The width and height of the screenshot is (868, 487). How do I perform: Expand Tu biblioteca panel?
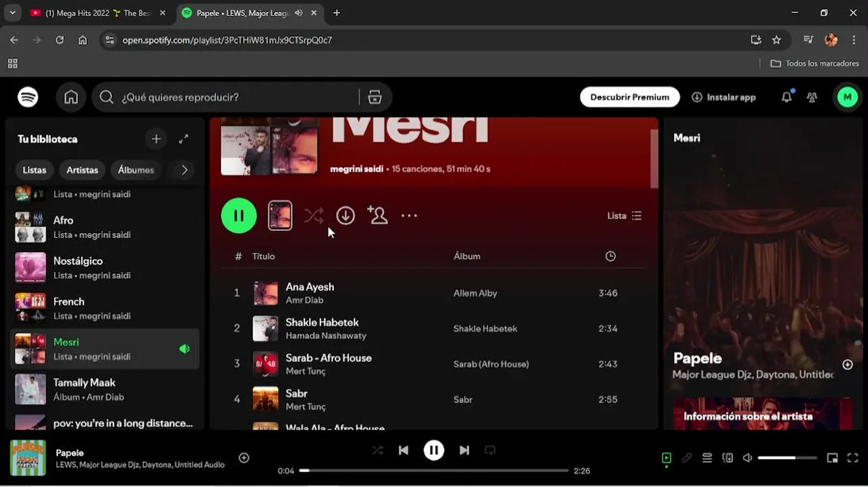[183, 139]
